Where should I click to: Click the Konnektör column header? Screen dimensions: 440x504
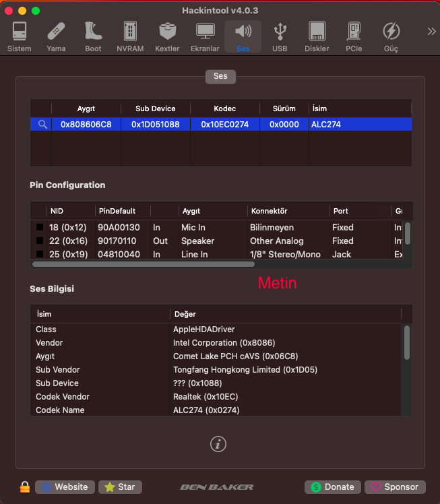pyautogui.click(x=288, y=211)
